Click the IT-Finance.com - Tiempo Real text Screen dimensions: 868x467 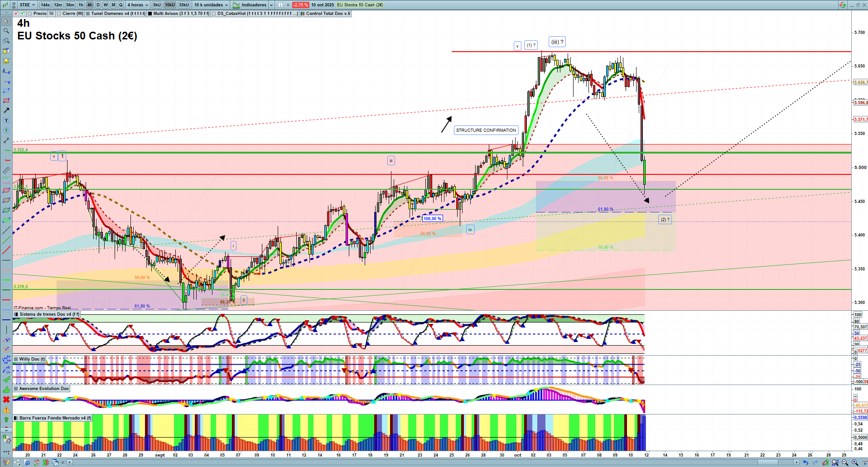42,308
